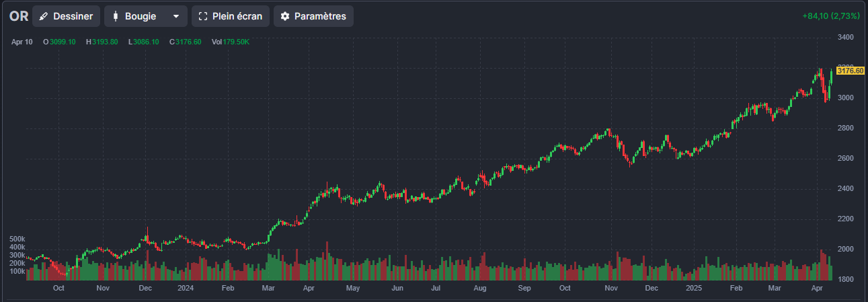The image size is (868, 302).
Task: Select the 3400 level on price axis
Action: click(845, 37)
